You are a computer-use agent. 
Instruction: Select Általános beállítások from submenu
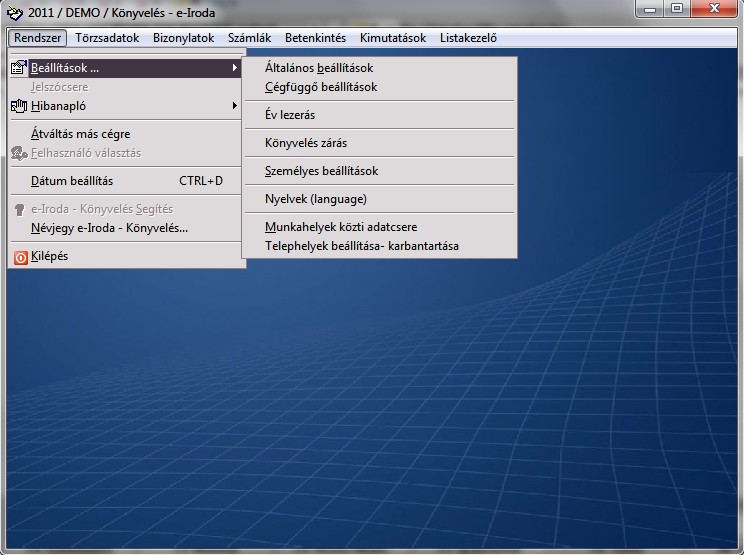coord(318,68)
